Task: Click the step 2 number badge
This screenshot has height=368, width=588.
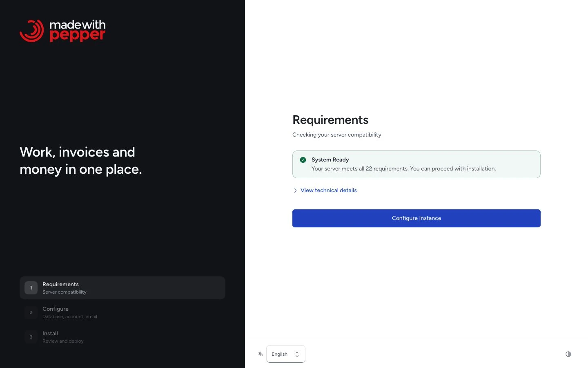Action: tap(31, 312)
